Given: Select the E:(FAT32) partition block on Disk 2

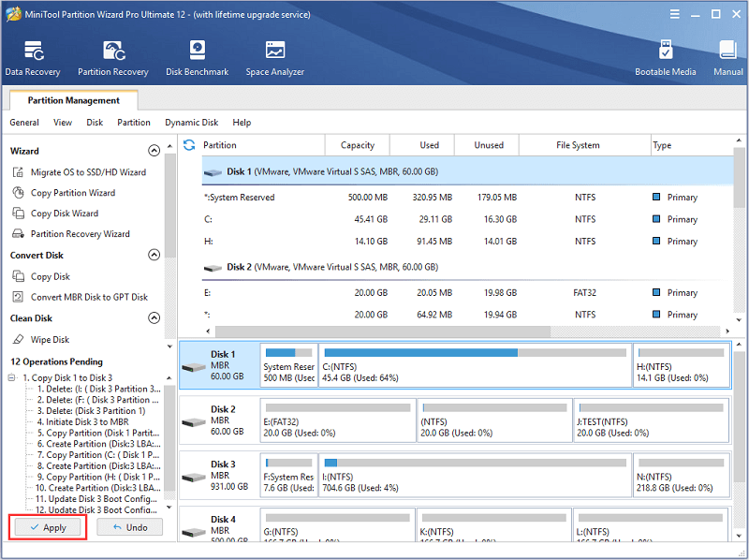Looking at the screenshot, I should click(x=338, y=420).
